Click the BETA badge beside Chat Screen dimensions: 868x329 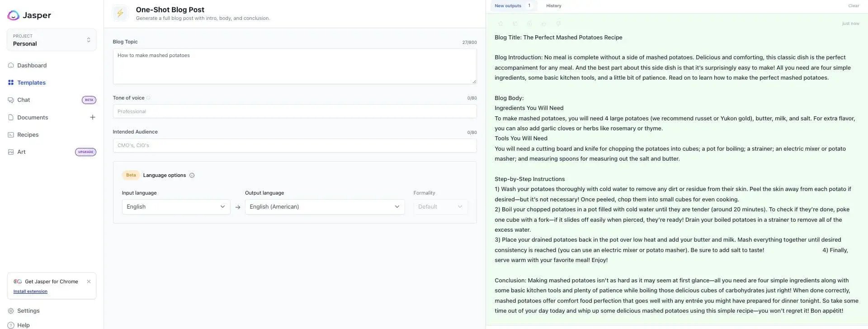coord(89,100)
